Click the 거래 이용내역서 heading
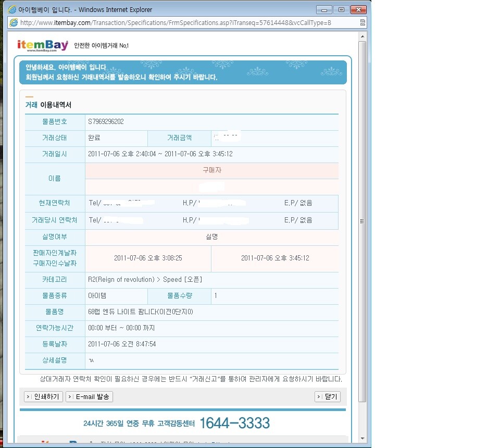The height and width of the screenshot is (448, 500). (x=48, y=105)
